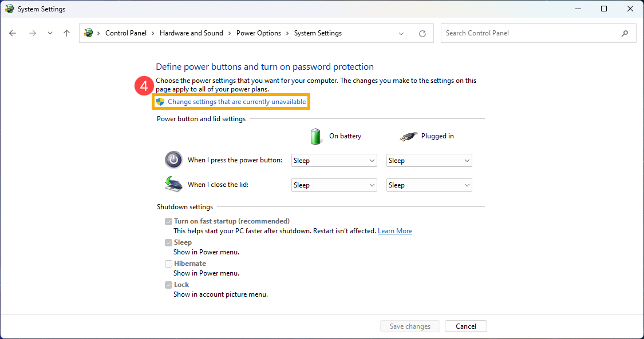Click the search magnifier icon
The image size is (644, 339).
(625, 33)
